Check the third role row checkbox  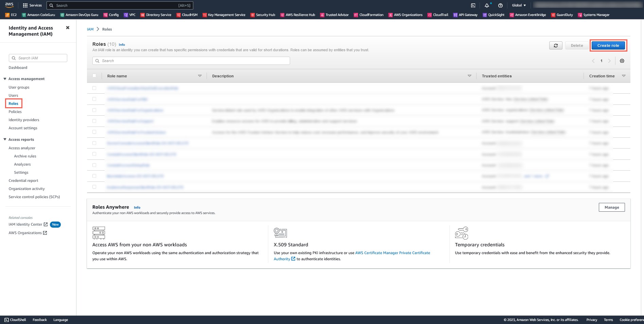click(x=94, y=110)
